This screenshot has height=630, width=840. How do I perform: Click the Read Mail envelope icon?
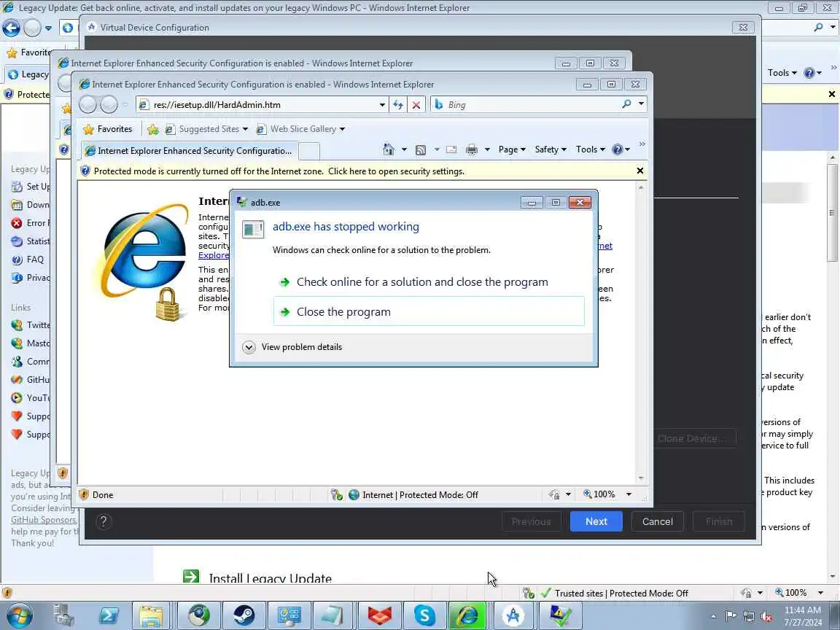tap(451, 149)
